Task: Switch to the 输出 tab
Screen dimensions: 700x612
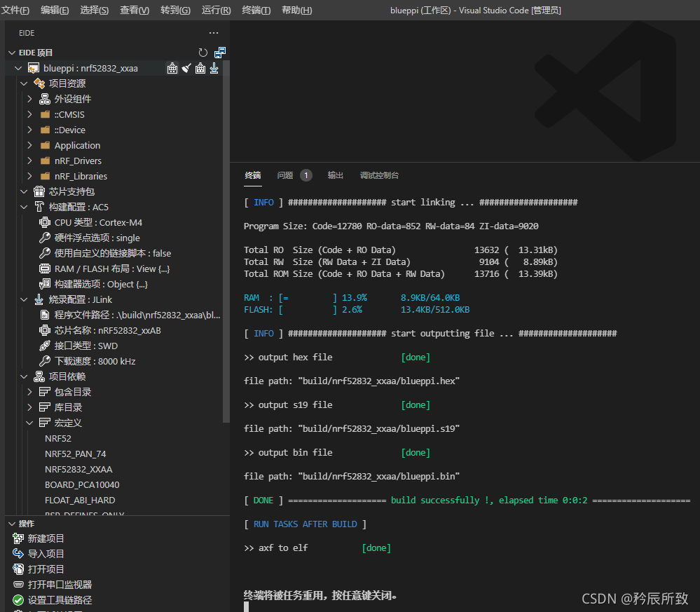Action: tap(335, 175)
